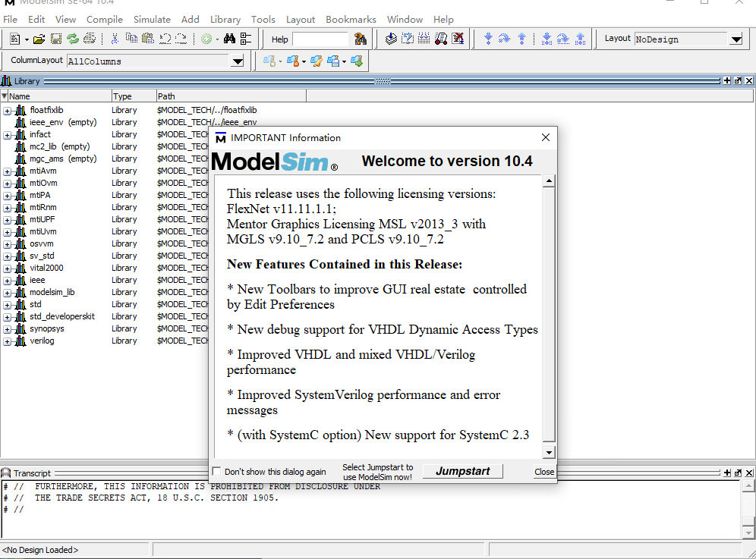Enable the Don't show this dialog again checkbox
This screenshot has width=756, height=559.
216,471
